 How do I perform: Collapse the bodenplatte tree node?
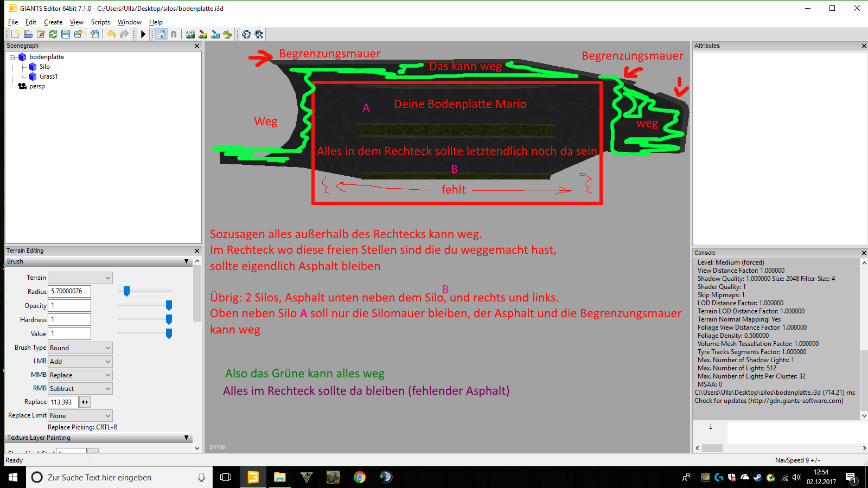(x=12, y=57)
